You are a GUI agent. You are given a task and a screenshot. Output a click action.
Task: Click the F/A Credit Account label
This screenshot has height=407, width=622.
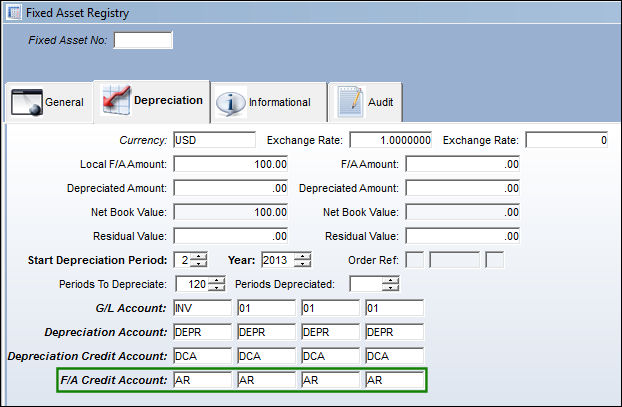tap(114, 380)
